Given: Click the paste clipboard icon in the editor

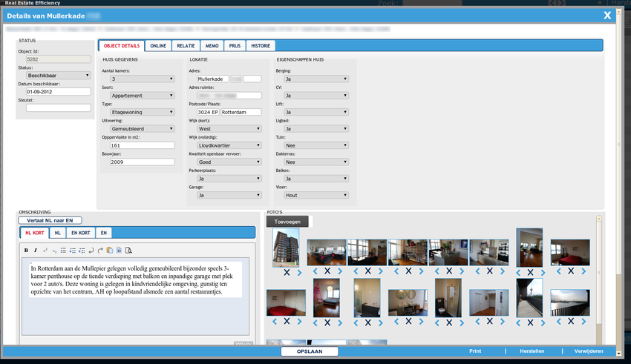Looking at the screenshot, I should point(109,251).
